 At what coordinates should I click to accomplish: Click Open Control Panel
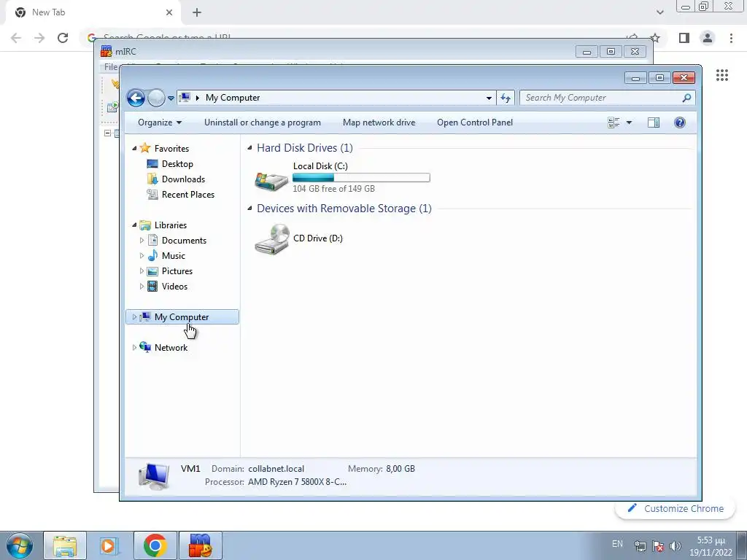(475, 122)
